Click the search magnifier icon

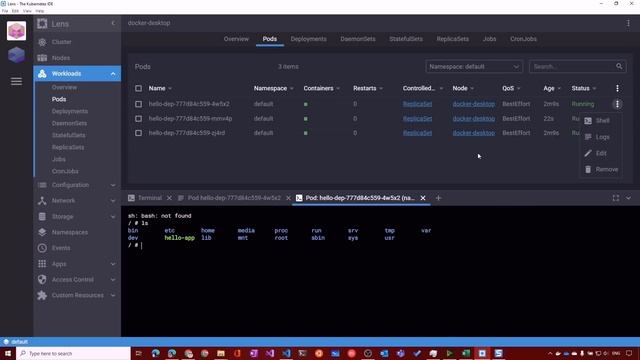tap(619, 67)
